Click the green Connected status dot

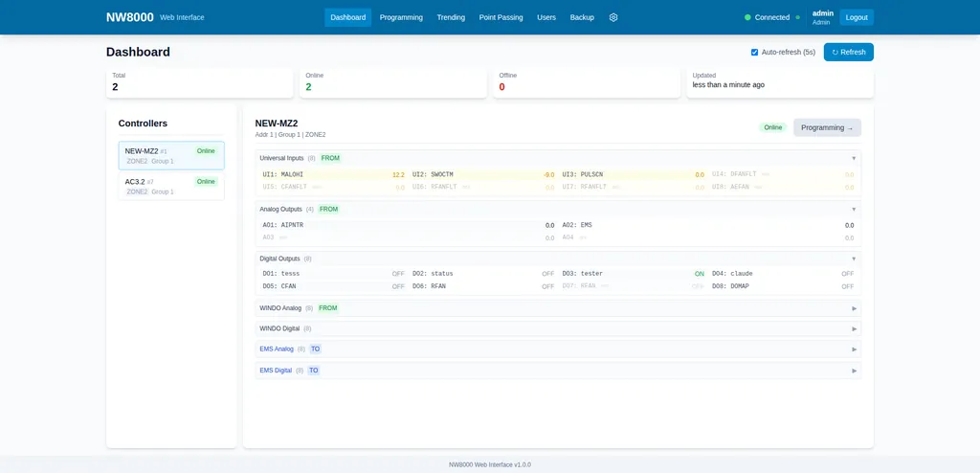tap(747, 17)
